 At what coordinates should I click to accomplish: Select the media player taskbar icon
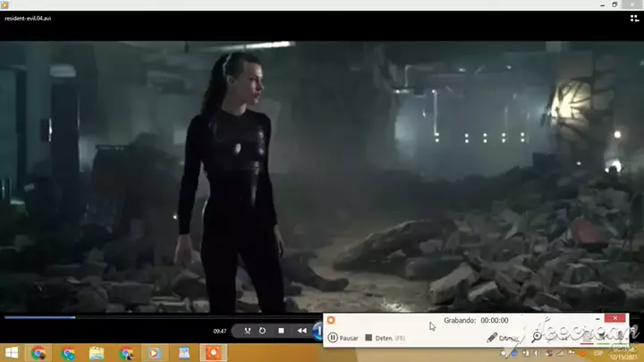[155, 353]
